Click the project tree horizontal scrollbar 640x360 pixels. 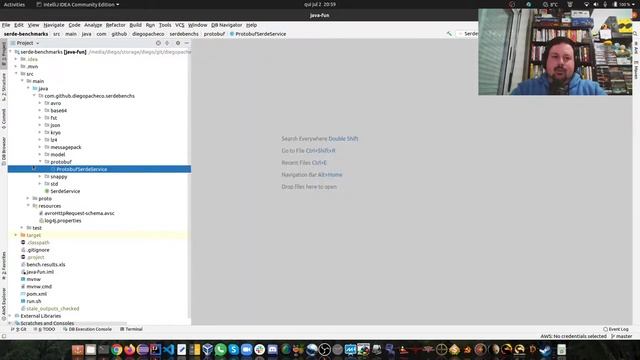coord(69,324)
